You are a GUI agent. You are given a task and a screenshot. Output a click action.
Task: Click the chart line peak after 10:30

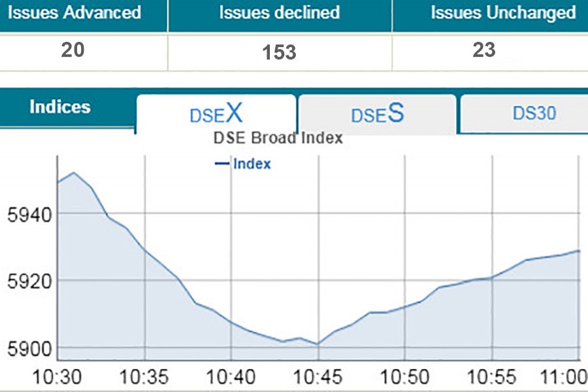[74, 172]
